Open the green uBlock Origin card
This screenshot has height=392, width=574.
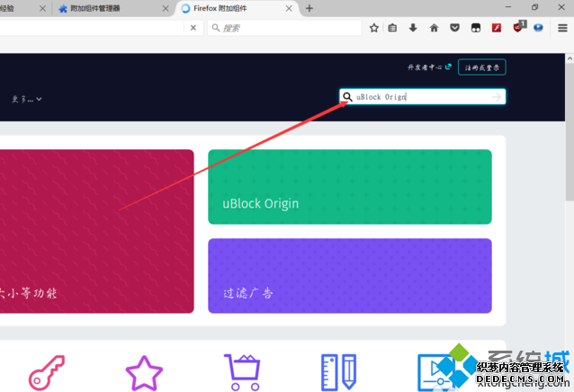click(349, 186)
